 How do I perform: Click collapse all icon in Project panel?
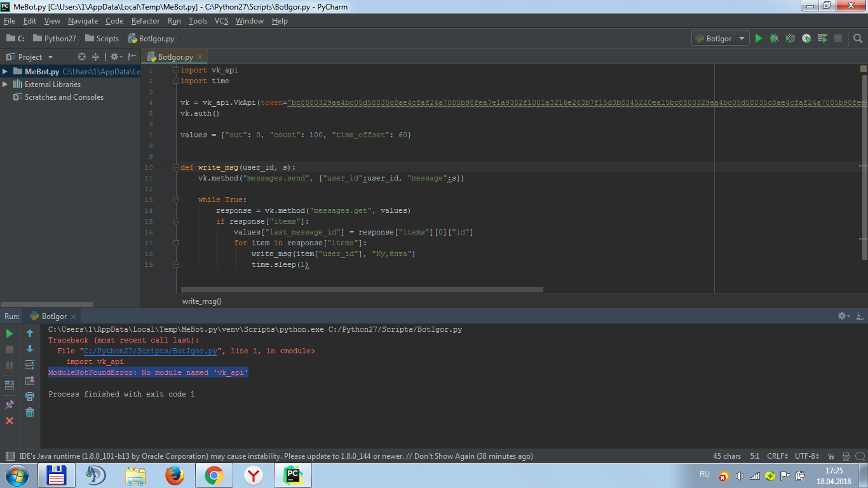coord(96,57)
